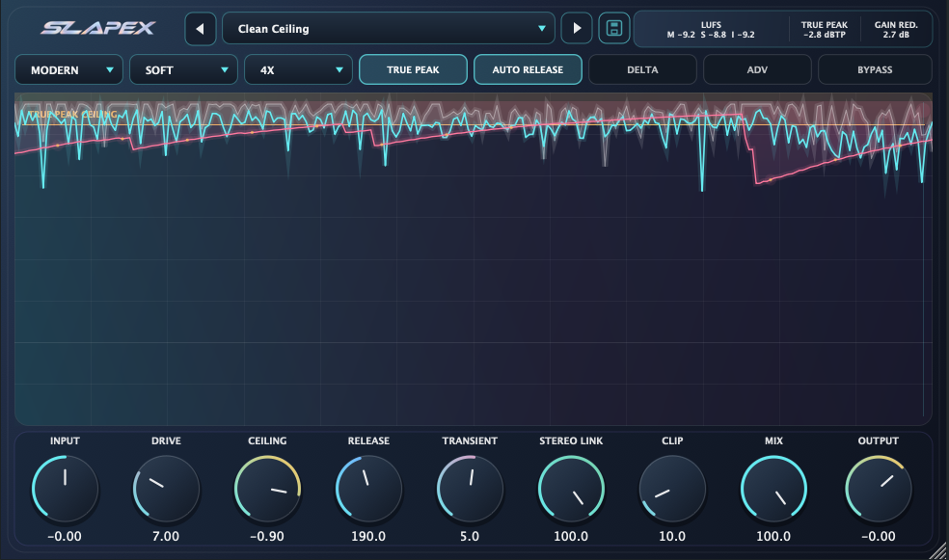Click the window resize grip icon
The width and height of the screenshot is (949, 560).
click(938, 550)
